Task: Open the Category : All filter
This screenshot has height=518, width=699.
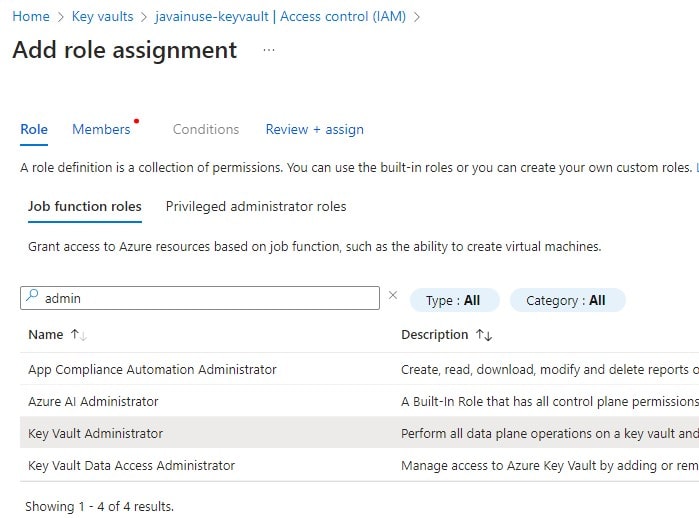Action: [x=567, y=300]
